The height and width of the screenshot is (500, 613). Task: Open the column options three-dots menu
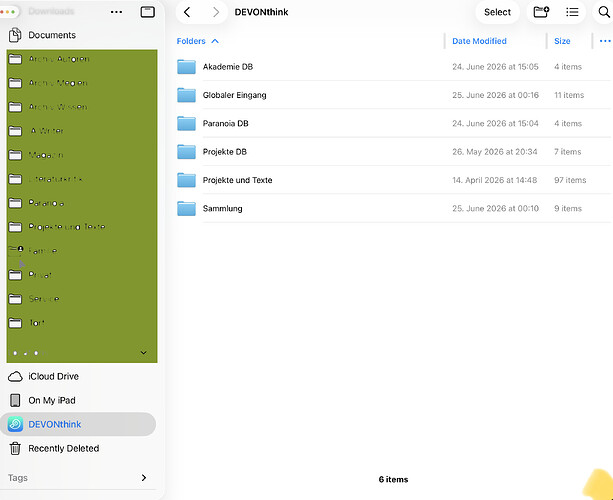click(605, 41)
